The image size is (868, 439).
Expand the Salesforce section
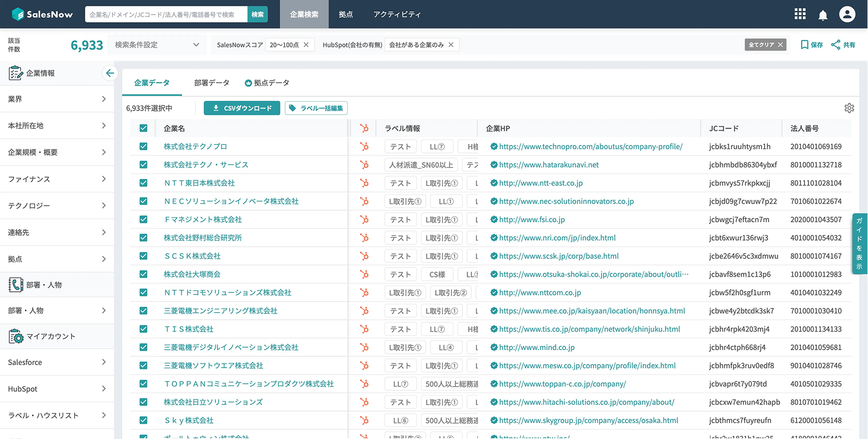[57, 363]
